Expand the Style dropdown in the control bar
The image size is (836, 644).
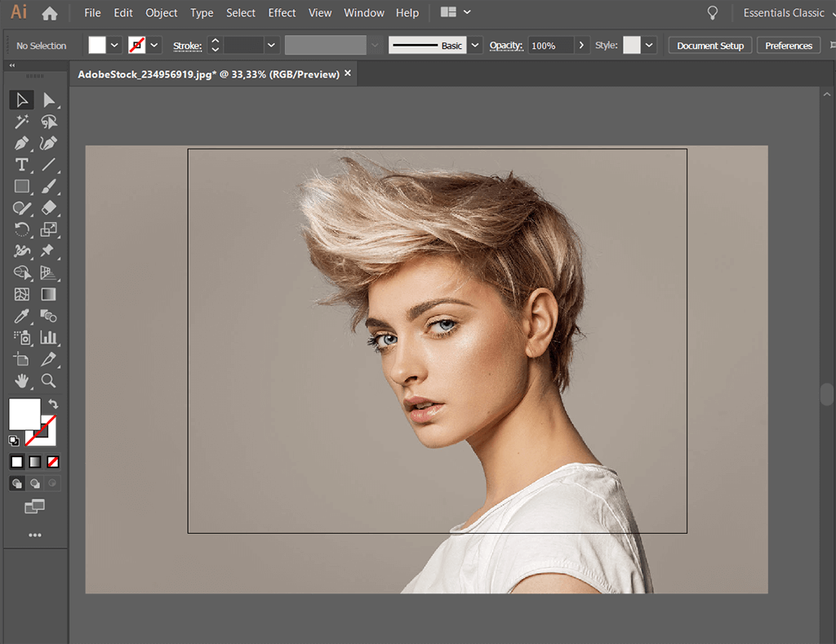(x=649, y=45)
